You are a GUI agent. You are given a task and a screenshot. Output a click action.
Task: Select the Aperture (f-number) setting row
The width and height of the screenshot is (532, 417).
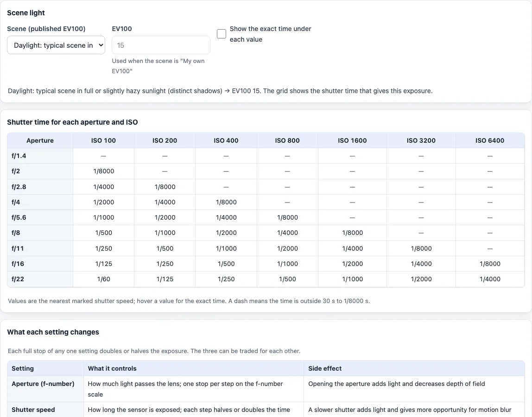coord(266,389)
